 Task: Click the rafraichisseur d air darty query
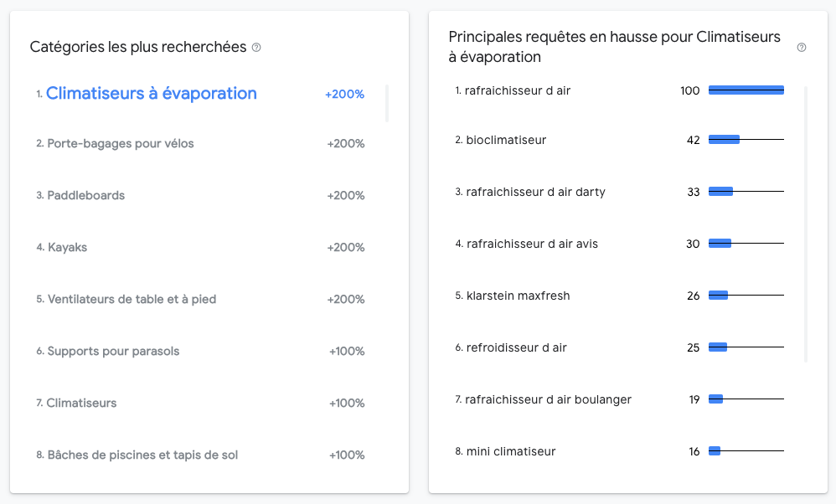point(535,192)
